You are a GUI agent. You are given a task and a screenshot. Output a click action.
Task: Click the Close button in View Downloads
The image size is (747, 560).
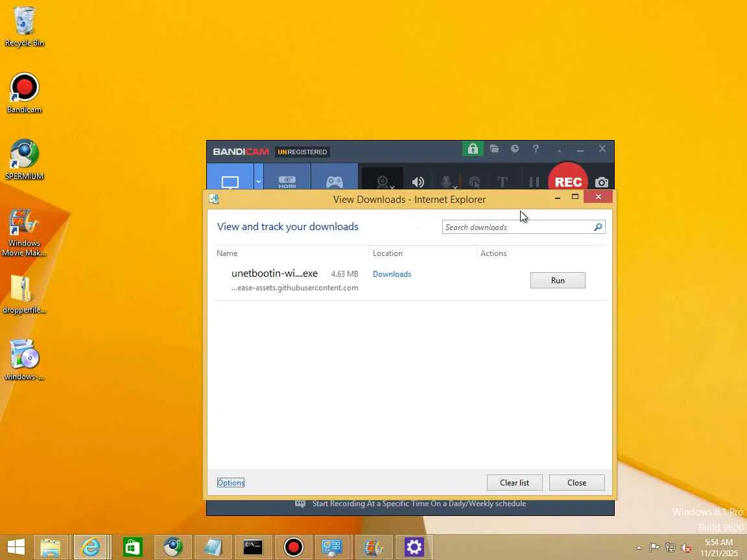(x=577, y=482)
